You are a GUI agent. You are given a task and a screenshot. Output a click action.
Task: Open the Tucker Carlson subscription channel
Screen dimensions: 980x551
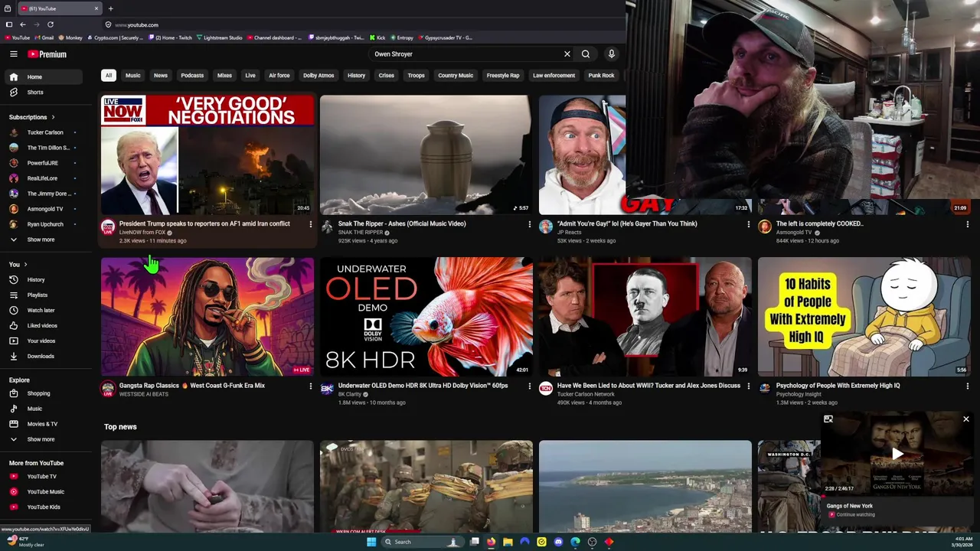point(43,132)
